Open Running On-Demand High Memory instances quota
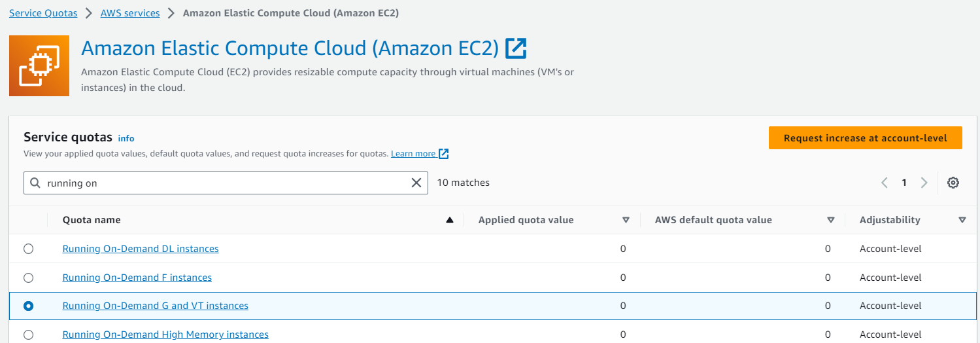 click(x=165, y=334)
